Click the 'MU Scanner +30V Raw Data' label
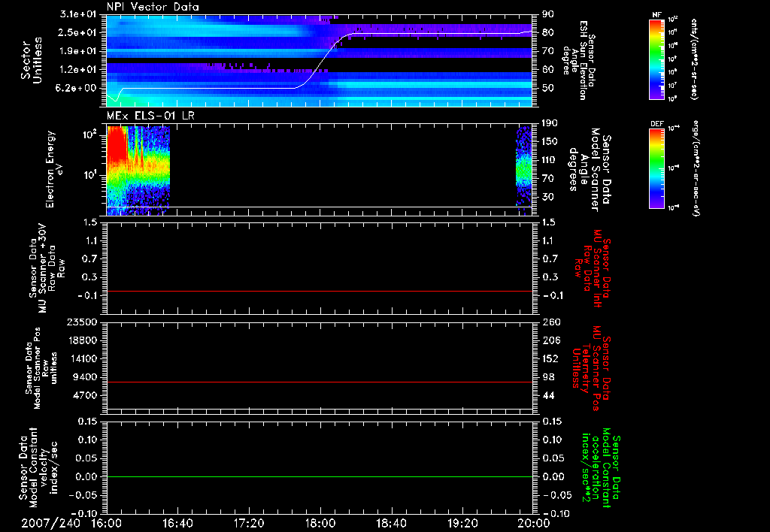Image resolution: width=770 pixels, height=532 pixels. tap(47, 268)
